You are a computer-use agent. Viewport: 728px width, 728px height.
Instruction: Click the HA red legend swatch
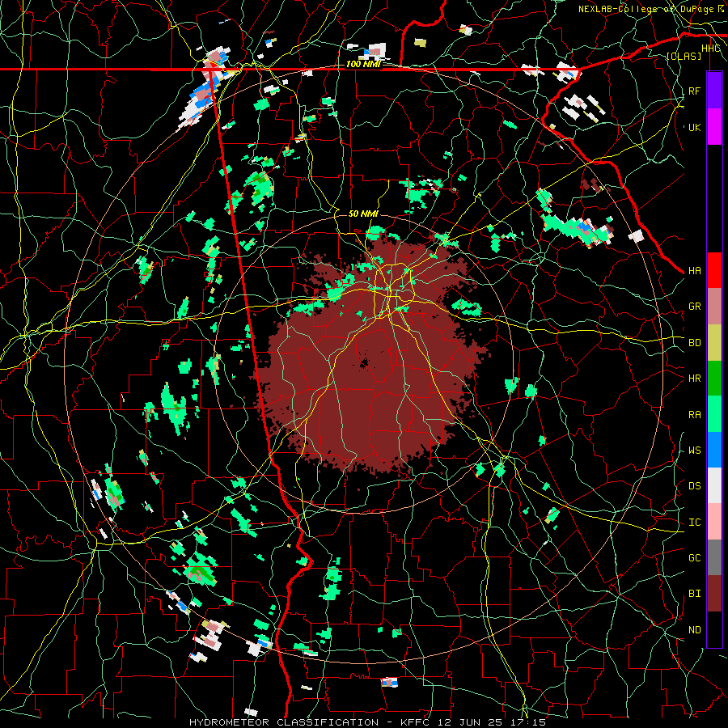[x=714, y=270]
